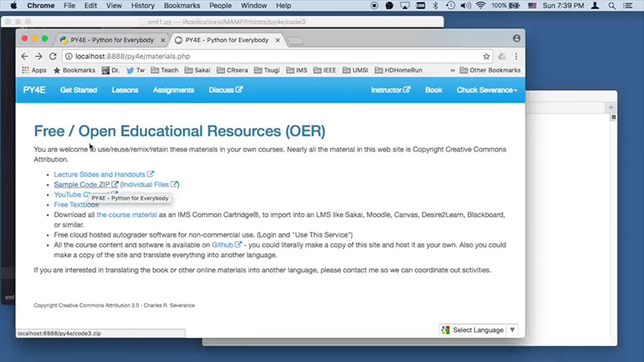Open the Lecture Slides and Handouts link
This screenshot has height=362, width=644.
tap(104, 174)
